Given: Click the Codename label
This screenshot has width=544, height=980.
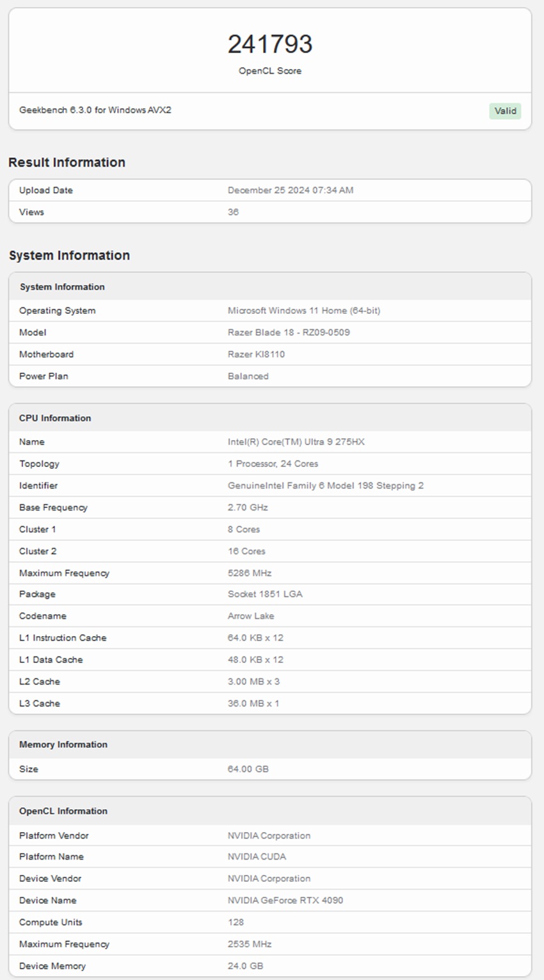Looking at the screenshot, I should pos(43,616).
